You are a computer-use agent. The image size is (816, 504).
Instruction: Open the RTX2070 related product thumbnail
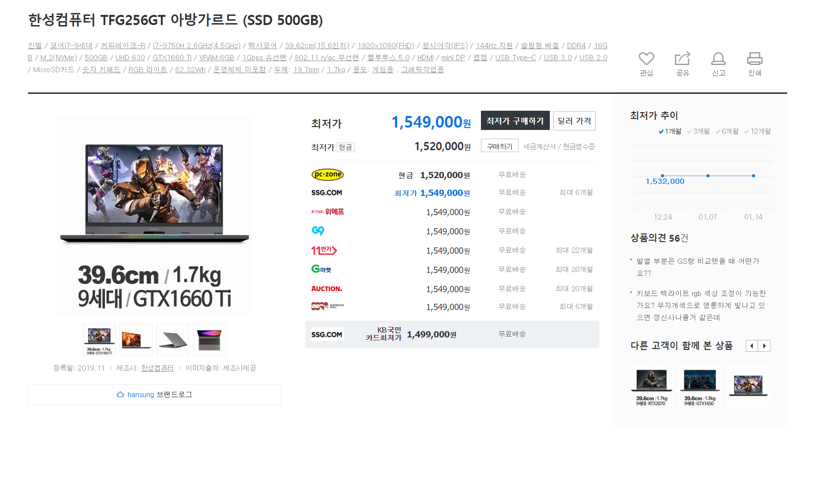651,387
